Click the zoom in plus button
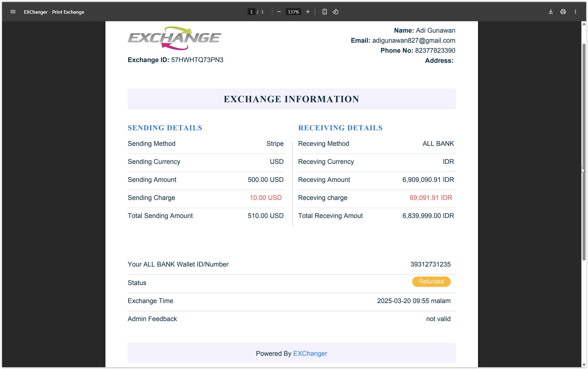588x369 pixels. click(308, 12)
